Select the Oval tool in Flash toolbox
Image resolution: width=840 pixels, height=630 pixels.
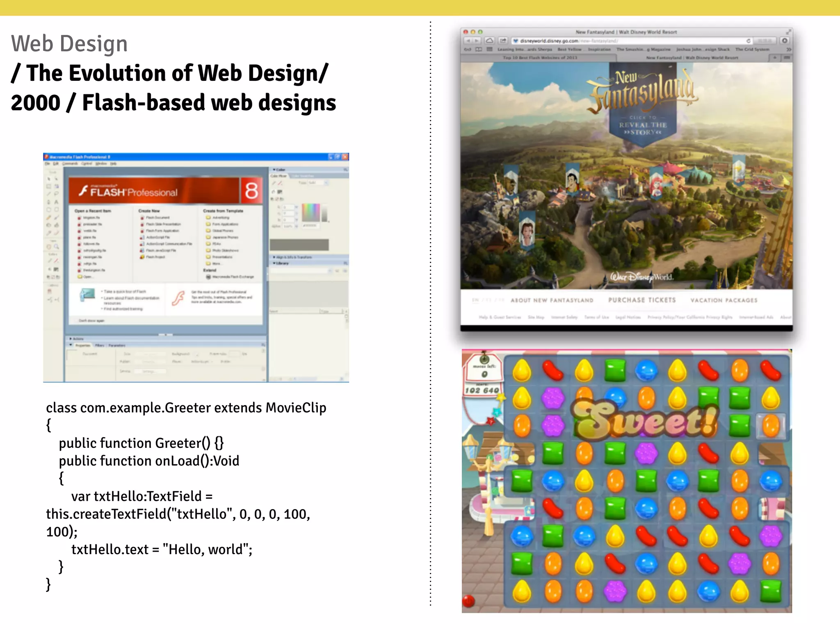49,210
